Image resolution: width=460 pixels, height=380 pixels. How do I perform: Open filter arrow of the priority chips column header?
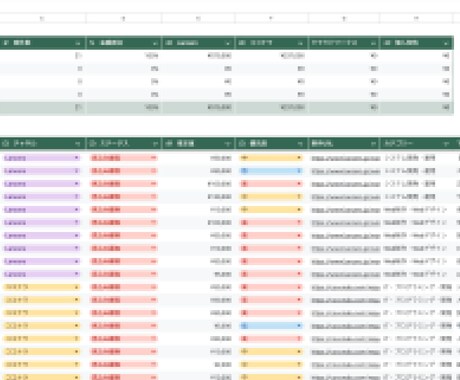(300, 144)
